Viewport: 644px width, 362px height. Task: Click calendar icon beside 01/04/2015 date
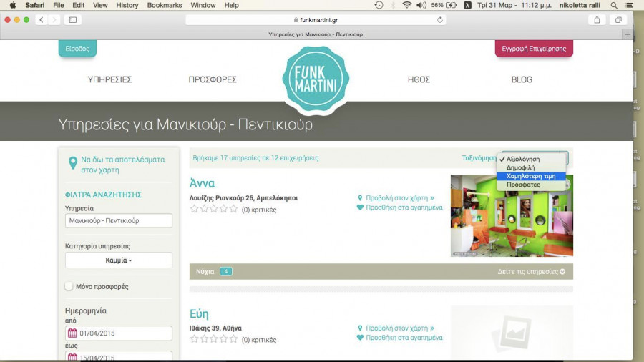pyautogui.click(x=72, y=333)
